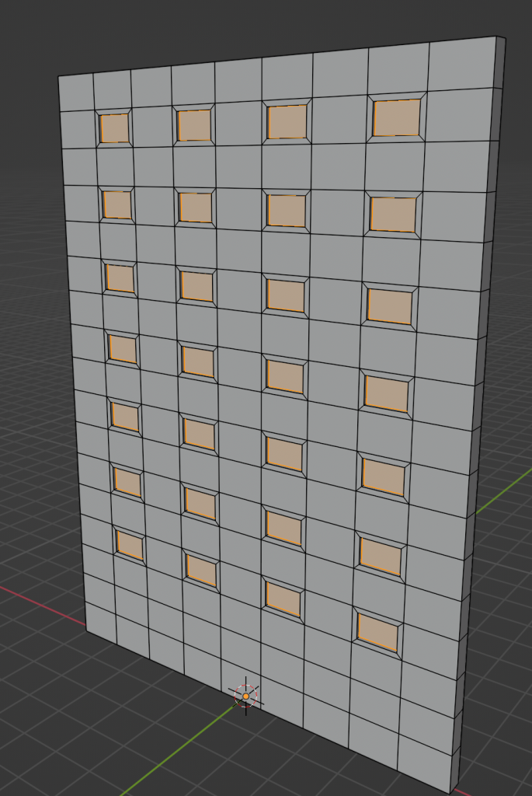Select the bottom-left orange window face

pyautogui.click(x=130, y=545)
